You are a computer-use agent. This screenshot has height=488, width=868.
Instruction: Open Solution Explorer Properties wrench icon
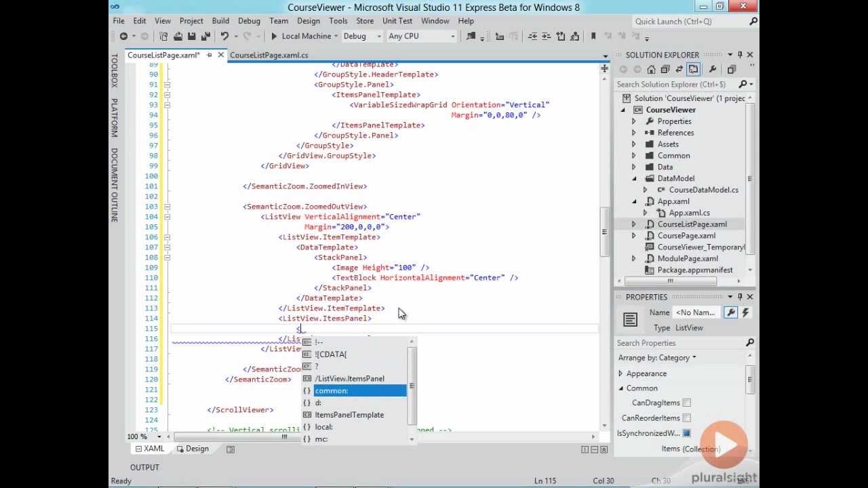[713, 69]
